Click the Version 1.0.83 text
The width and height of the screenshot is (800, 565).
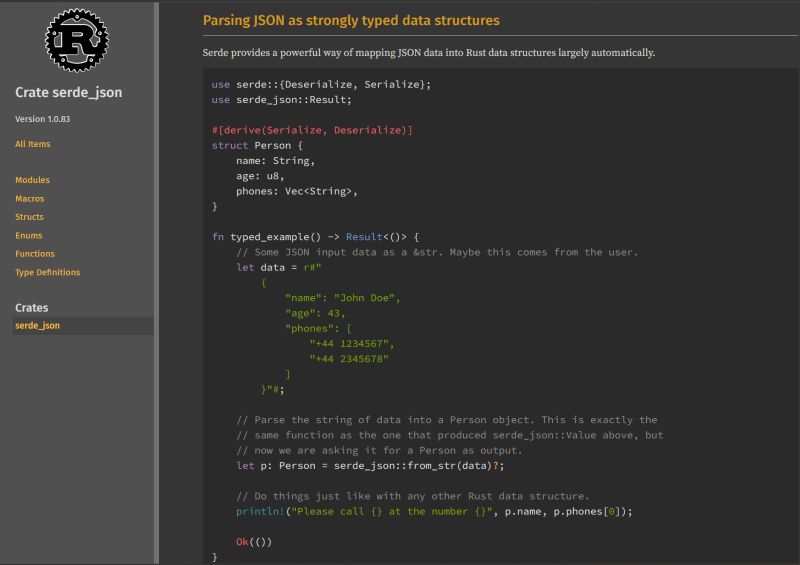pyautogui.click(x=42, y=119)
